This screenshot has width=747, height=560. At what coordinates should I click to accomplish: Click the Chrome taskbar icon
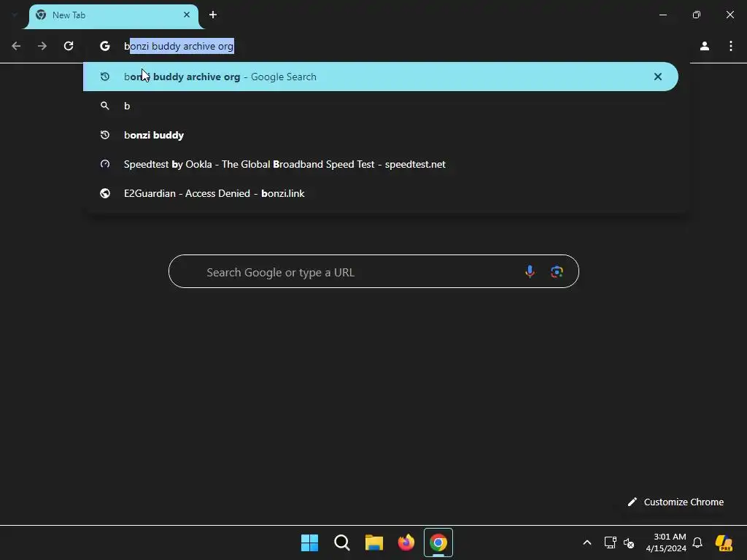438,542
